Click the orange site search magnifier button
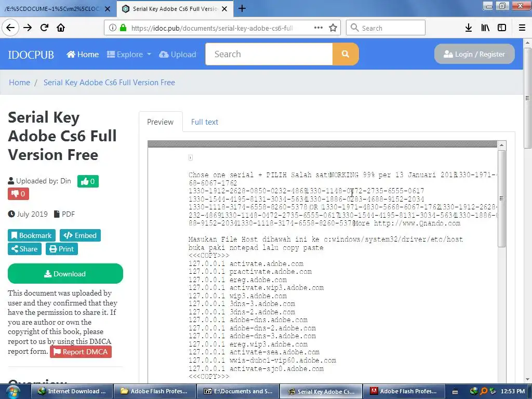The width and height of the screenshot is (532, 399). click(345, 54)
